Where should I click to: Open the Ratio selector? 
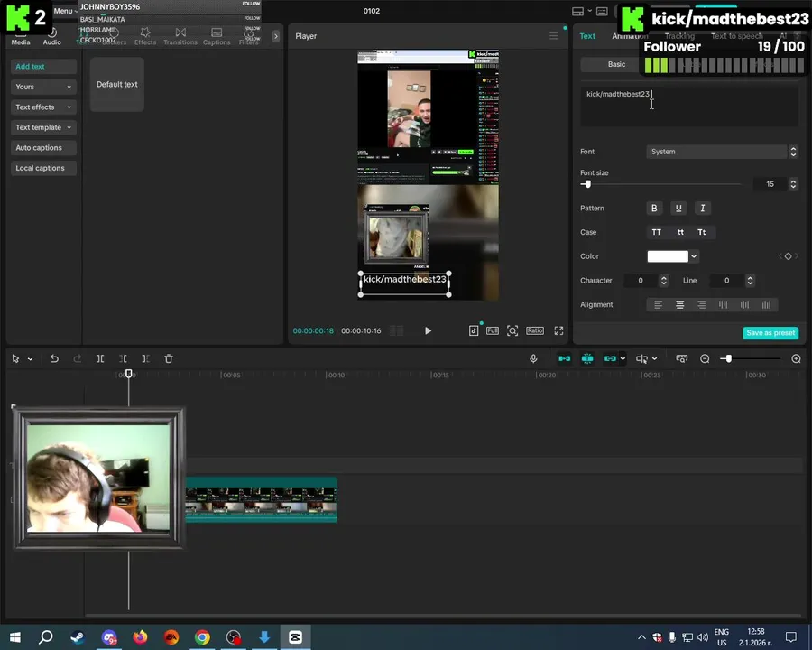pos(535,330)
